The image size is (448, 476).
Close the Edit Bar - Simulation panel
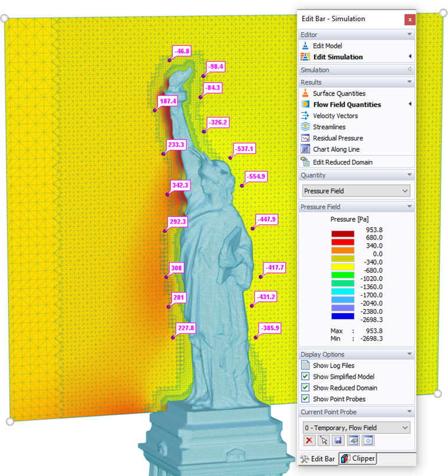point(410,19)
